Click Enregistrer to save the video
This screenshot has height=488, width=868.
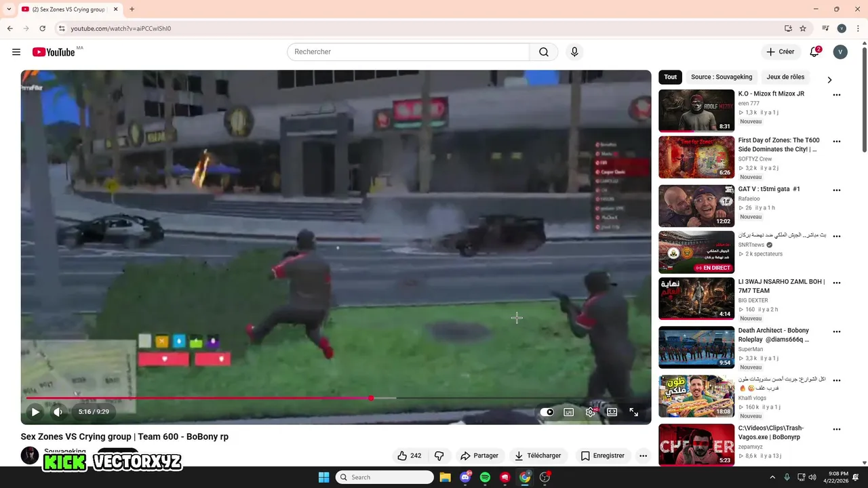point(602,455)
